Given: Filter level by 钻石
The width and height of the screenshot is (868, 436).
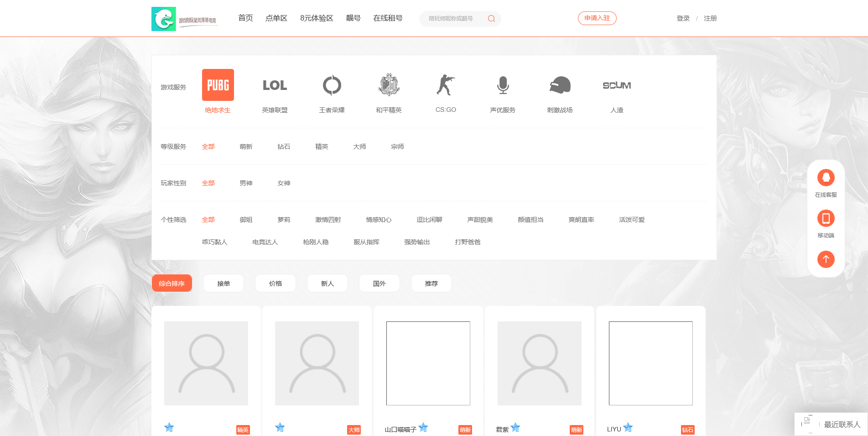Looking at the screenshot, I should pos(284,147).
